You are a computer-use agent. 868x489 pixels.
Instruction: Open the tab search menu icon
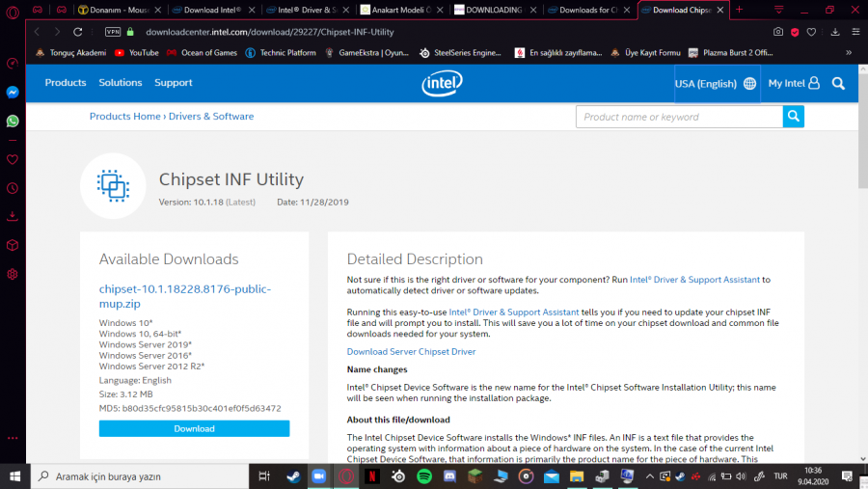pyautogui.click(x=778, y=10)
